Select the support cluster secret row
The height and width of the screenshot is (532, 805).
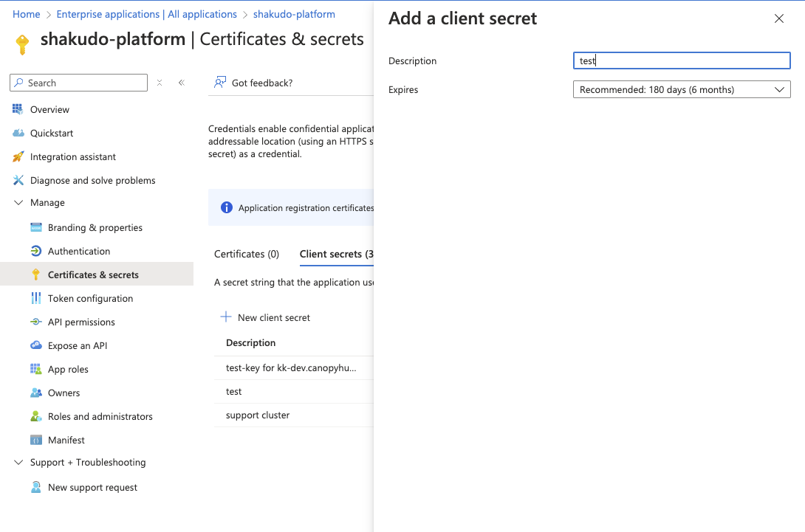tap(294, 415)
